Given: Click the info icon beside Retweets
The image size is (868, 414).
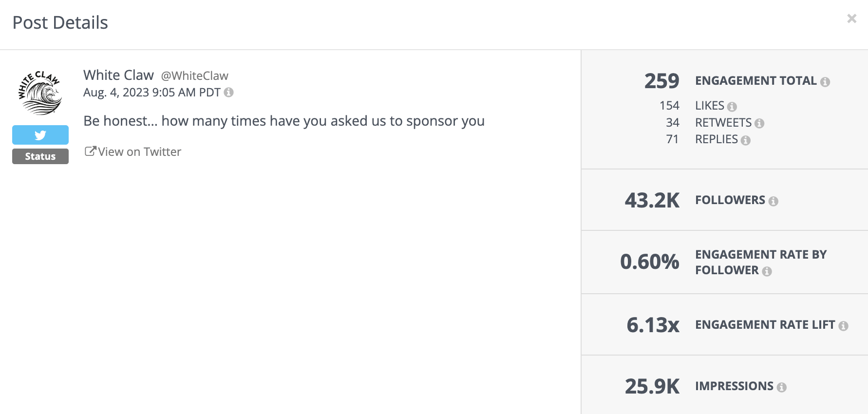Looking at the screenshot, I should click(x=760, y=123).
